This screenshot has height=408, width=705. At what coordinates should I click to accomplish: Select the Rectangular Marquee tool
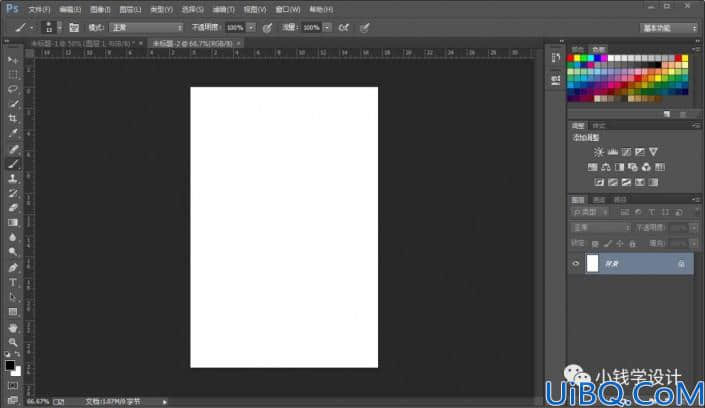pyautogui.click(x=13, y=75)
